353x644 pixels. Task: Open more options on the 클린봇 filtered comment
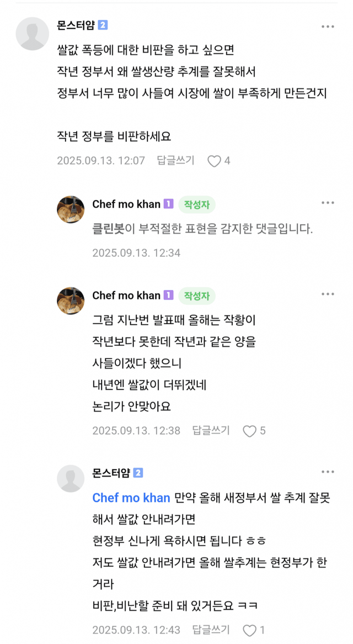click(x=328, y=203)
